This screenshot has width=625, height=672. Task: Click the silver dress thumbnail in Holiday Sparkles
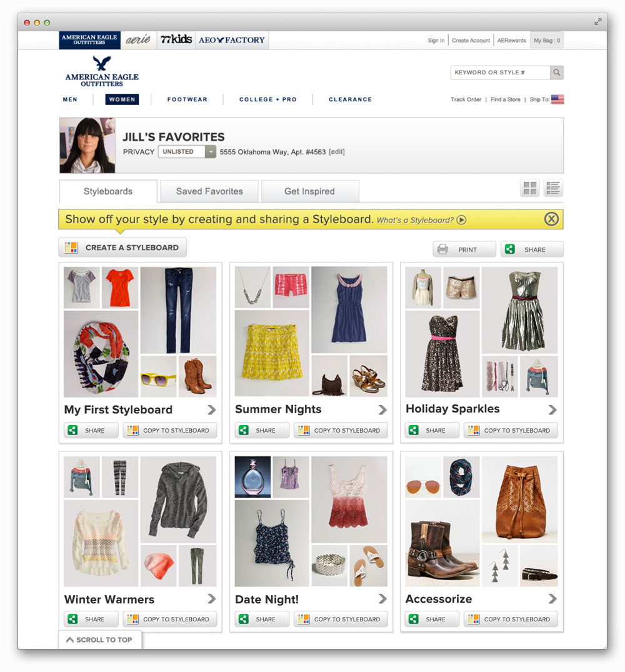pos(519,310)
